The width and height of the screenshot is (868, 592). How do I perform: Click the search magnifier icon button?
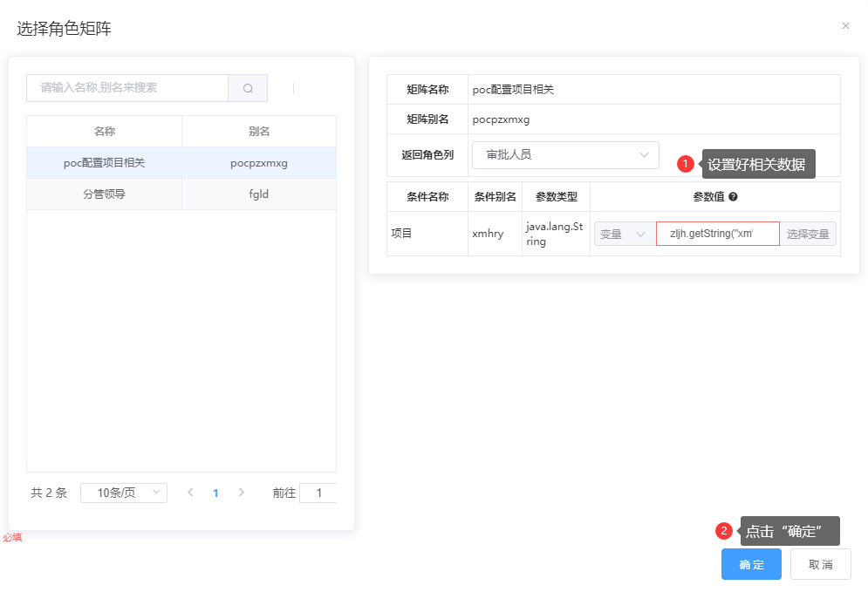pos(248,88)
